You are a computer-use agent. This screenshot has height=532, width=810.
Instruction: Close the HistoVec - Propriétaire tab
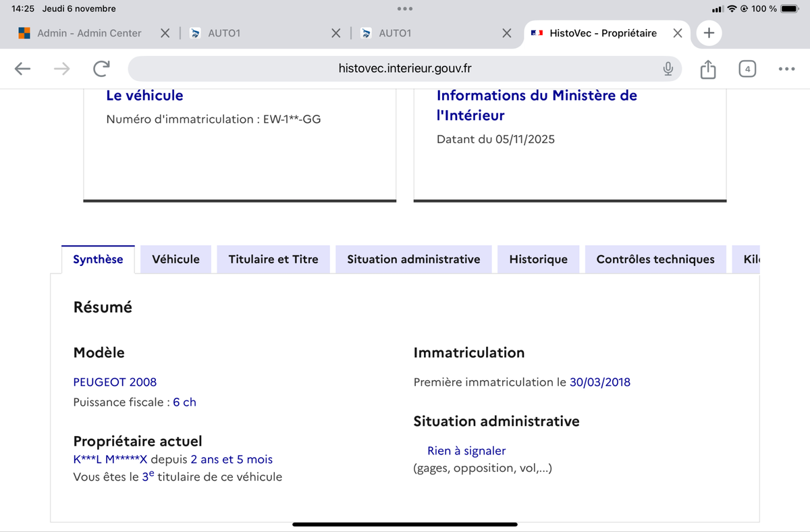678,33
